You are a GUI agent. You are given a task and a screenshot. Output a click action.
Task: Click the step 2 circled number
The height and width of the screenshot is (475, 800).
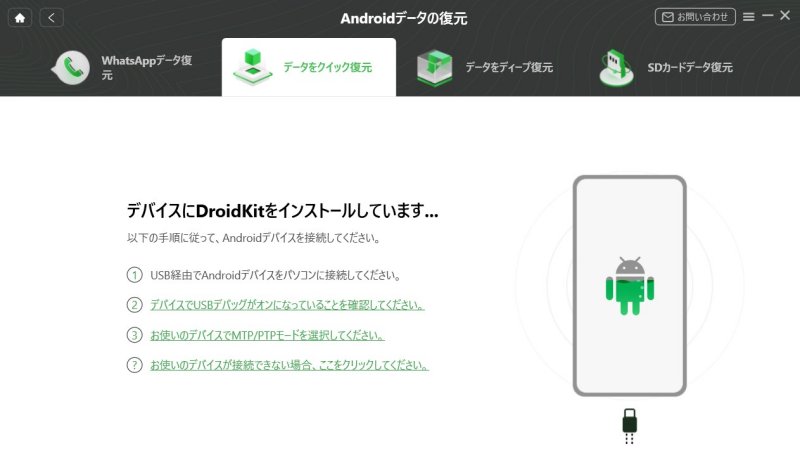134,305
